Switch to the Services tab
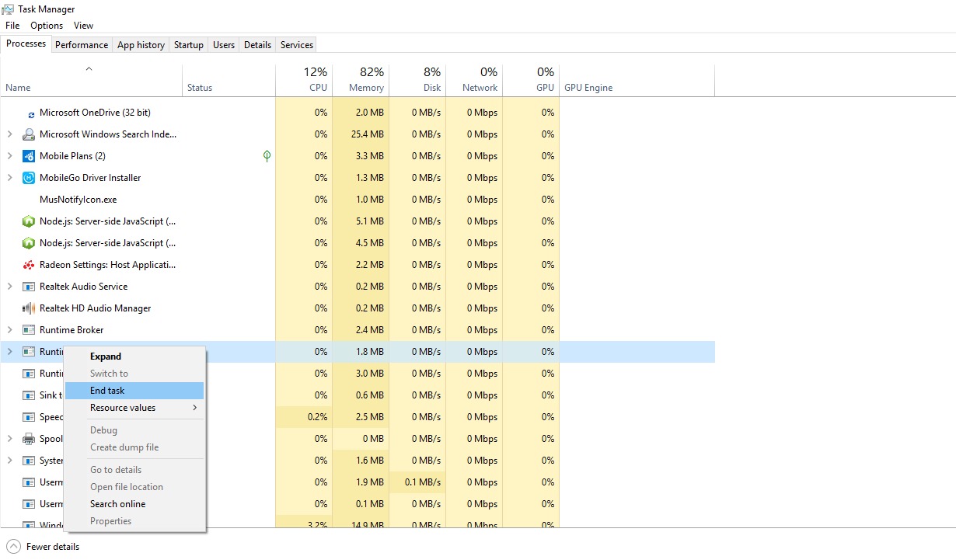This screenshot has height=560, width=956. tap(297, 45)
